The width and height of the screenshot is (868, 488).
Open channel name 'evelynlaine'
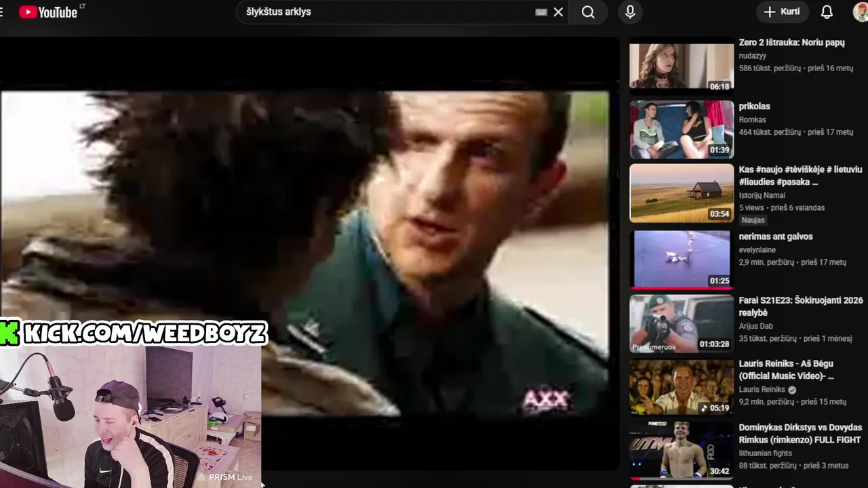[757, 250]
